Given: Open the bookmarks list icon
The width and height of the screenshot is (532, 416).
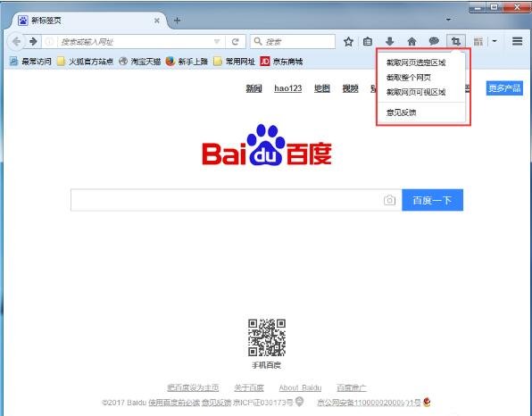Looking at the screenshot, I should point(368,42).
